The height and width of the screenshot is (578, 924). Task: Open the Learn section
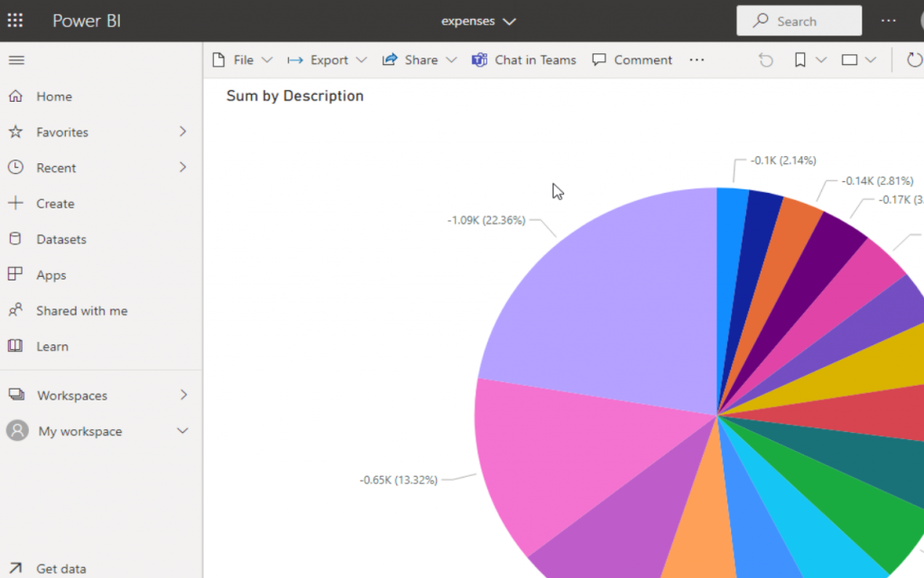(53, 346)
